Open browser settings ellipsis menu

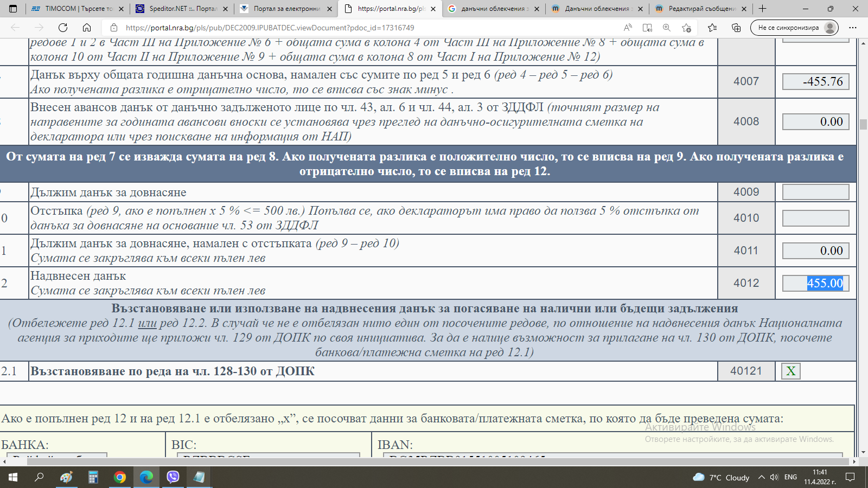853,28
